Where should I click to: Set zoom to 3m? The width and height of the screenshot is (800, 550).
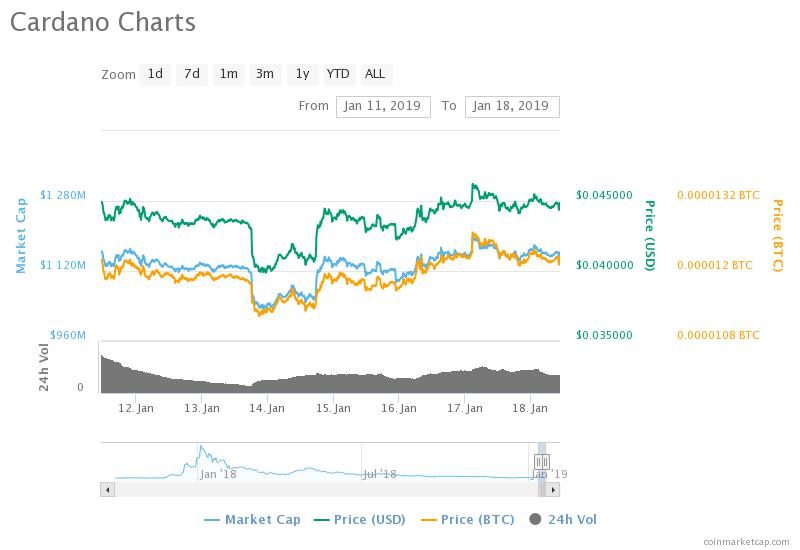[265, 74]
